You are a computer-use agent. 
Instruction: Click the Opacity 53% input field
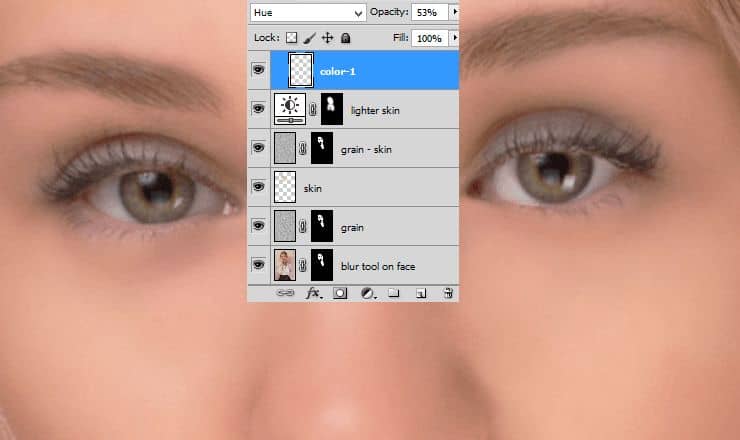pyautogui.click(x=428, y=12)
